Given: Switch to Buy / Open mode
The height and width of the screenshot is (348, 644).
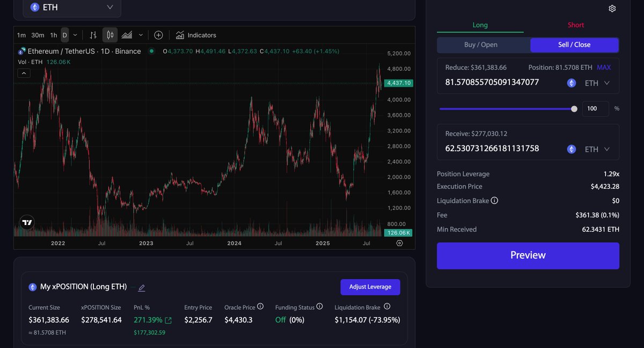Looking at the screenshot, I should pyautogui.click(x=480, y=45).
